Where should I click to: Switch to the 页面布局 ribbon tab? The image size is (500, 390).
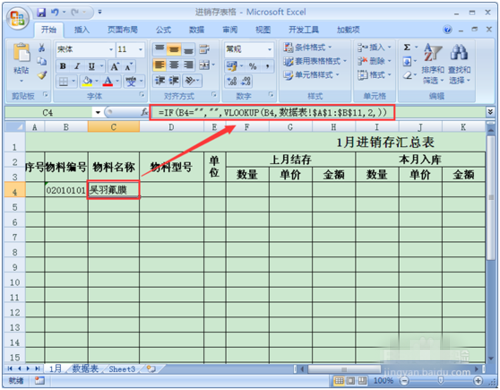pyautogui.click(x=122, y=30)
